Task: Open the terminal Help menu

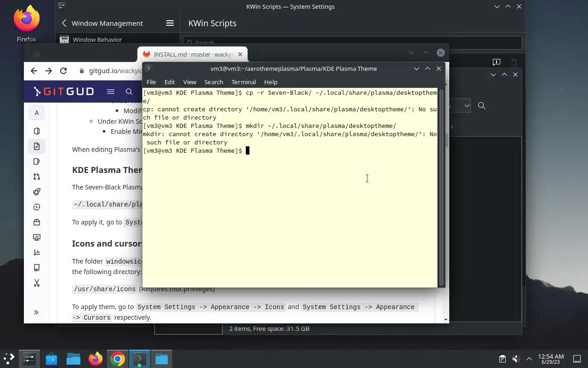Action: coord(271,82)
